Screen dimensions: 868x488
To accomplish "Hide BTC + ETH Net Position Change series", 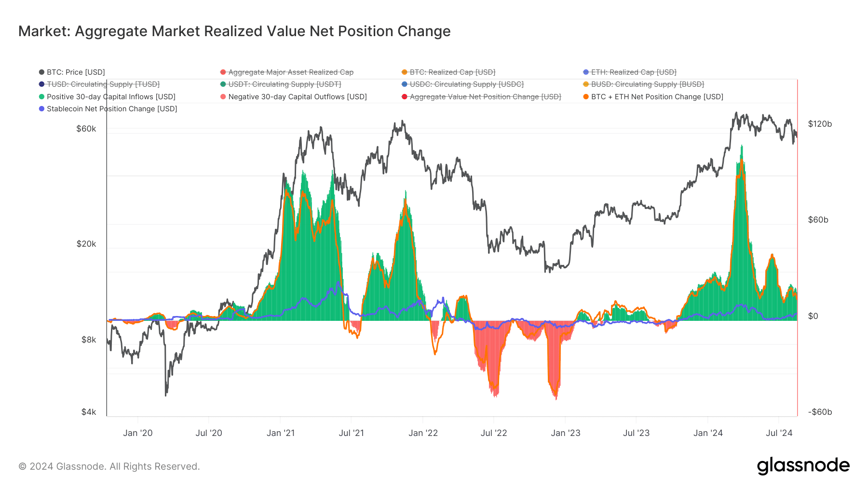I will pos(653,97).
